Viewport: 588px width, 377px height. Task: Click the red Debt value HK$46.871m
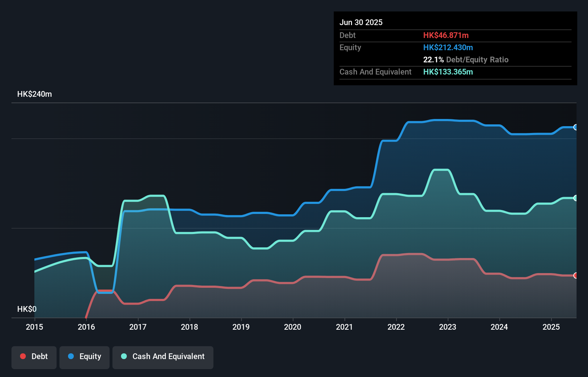pos(446,35)
